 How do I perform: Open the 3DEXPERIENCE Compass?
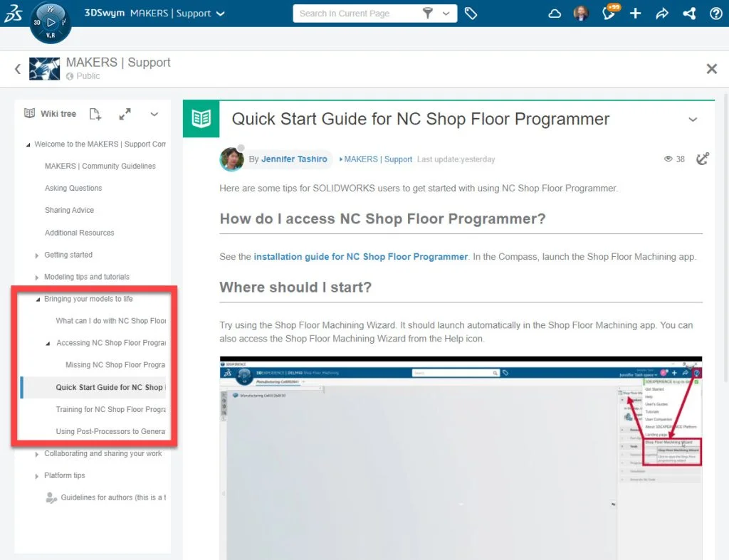pyautogui.click(x=51, y=22)
